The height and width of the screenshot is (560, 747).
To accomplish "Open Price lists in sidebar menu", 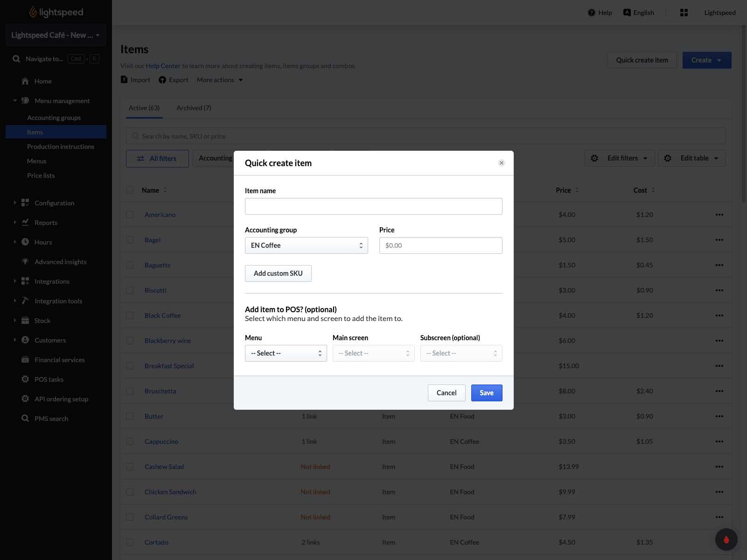I will [x=41, y=175].
